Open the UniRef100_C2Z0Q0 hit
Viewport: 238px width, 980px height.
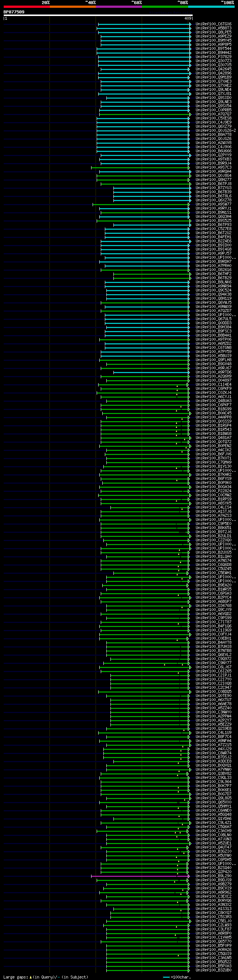pos(213,540)
